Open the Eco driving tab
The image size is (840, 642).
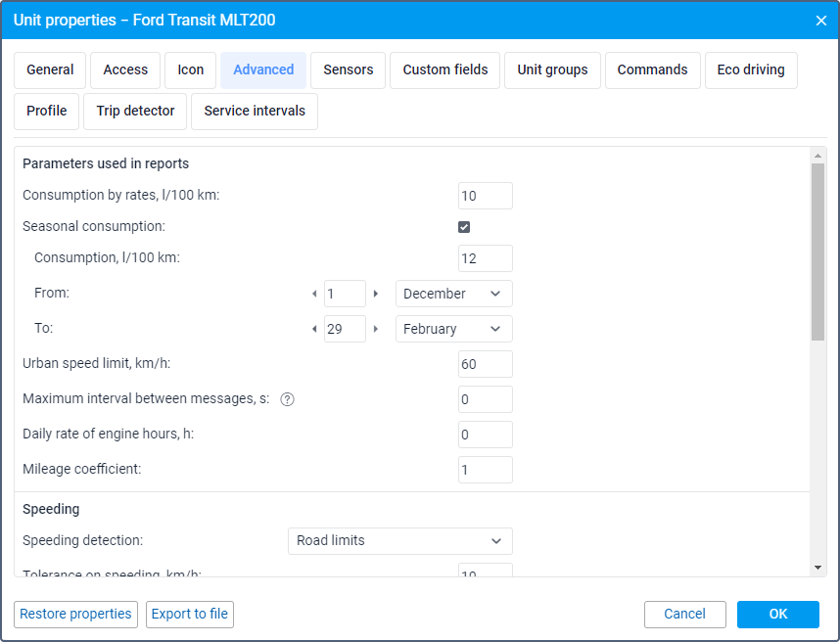coord(751,70)
